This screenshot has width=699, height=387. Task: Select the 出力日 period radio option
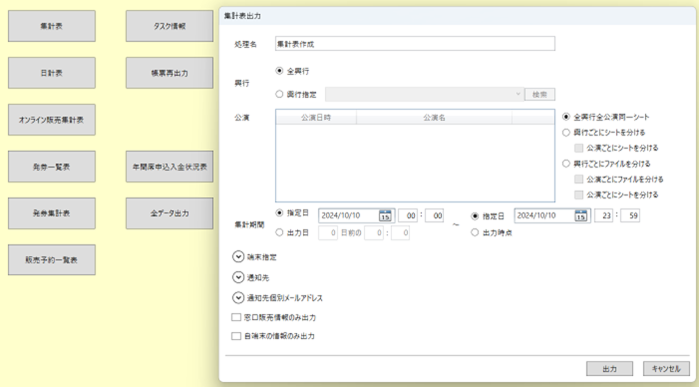[280, 232]
